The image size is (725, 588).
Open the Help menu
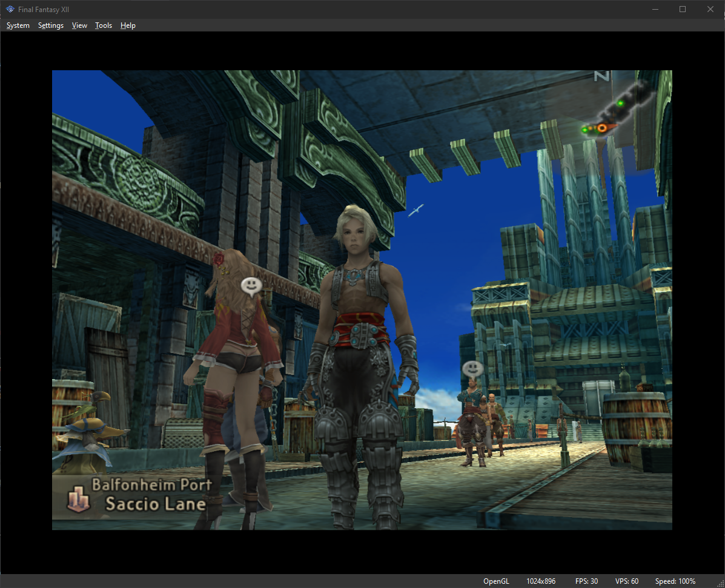click(128, 25)
